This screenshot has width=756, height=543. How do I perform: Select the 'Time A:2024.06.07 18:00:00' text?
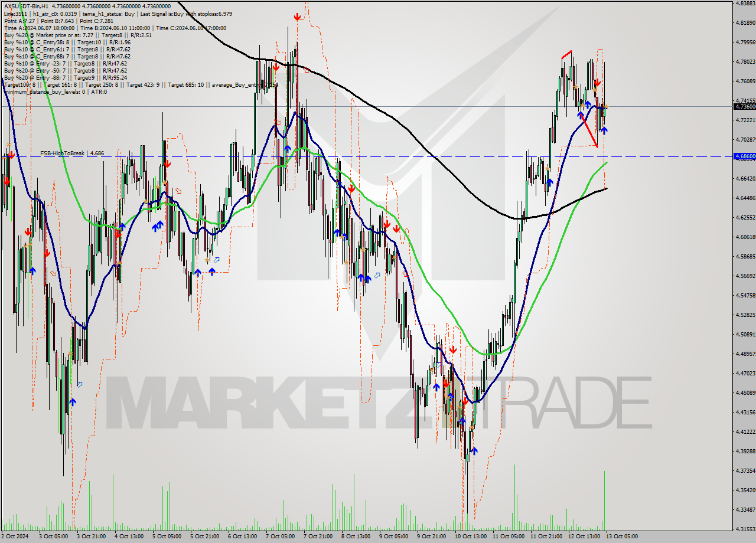39,28
